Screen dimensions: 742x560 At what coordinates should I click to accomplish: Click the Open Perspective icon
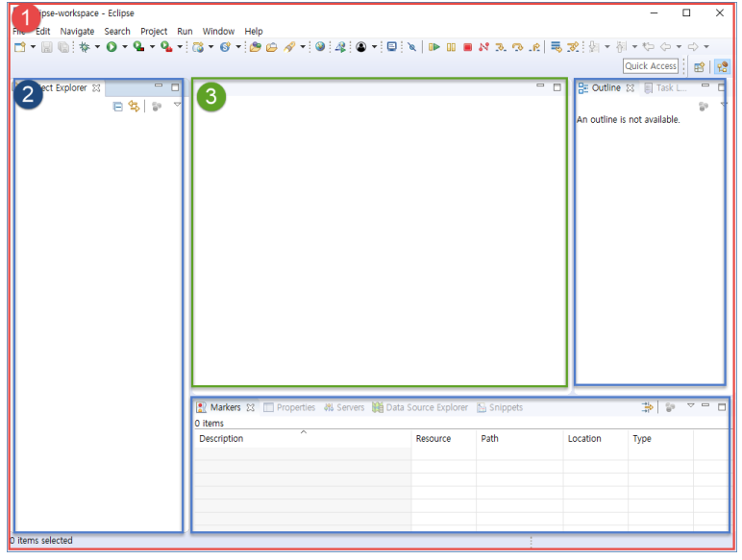699,66
